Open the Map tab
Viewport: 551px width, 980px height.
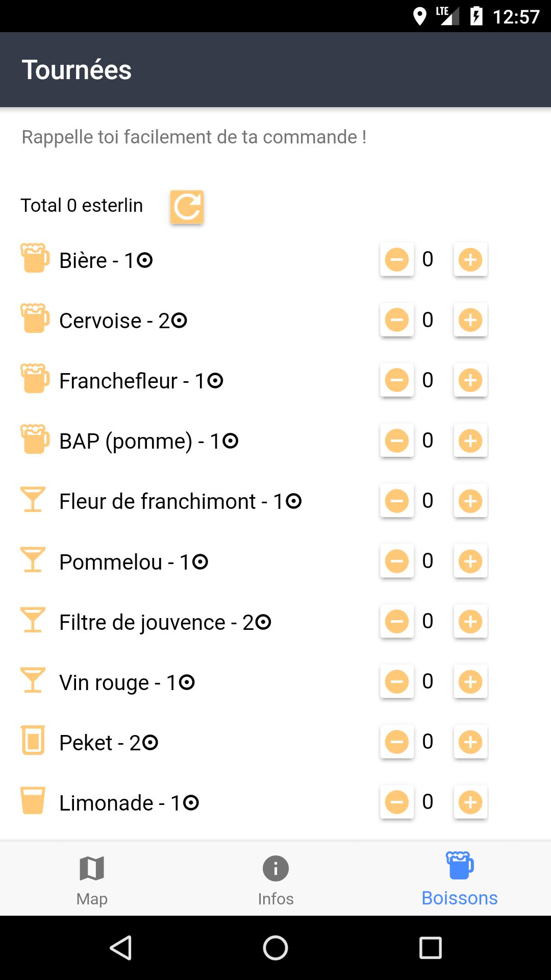(x=92, y=879)
